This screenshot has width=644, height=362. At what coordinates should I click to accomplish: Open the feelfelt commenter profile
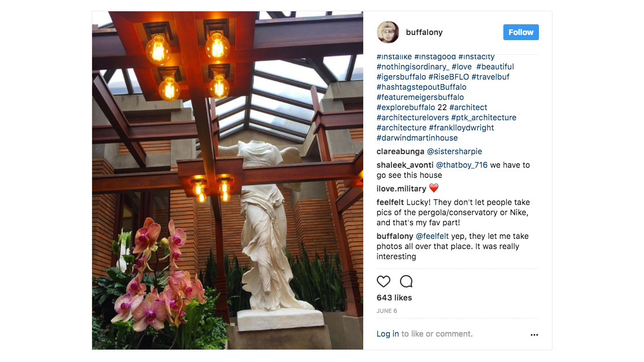point(390,202)
